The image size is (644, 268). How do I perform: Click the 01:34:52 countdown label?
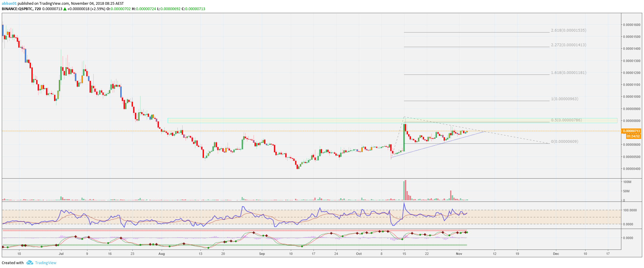point(633,136)
